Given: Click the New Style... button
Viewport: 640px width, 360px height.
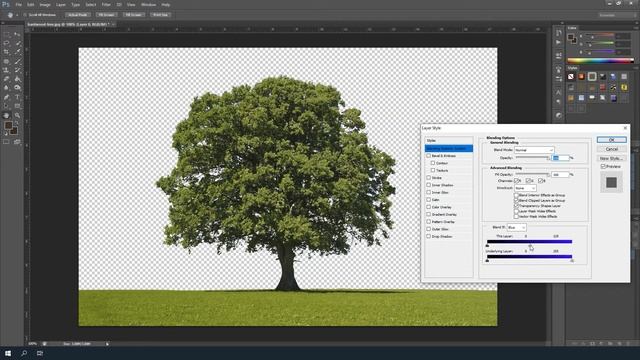Looking at the screenshot, I should 611,158.
